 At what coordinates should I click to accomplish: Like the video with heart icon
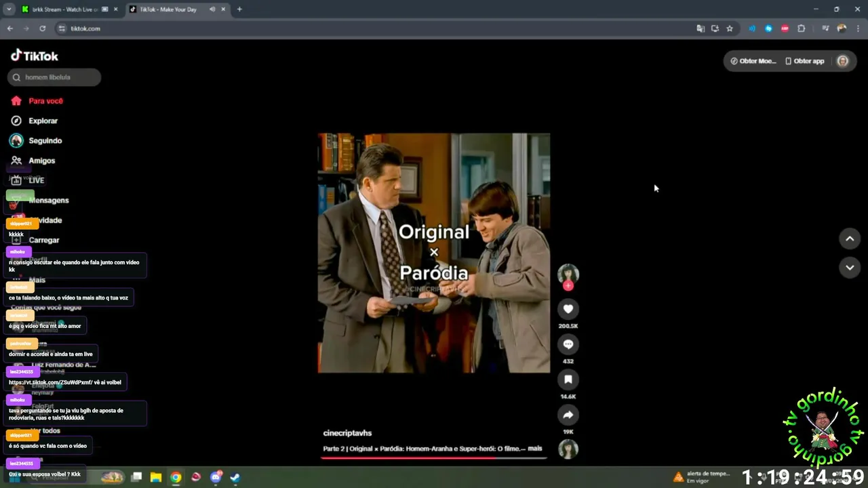[x=568, y=309]
